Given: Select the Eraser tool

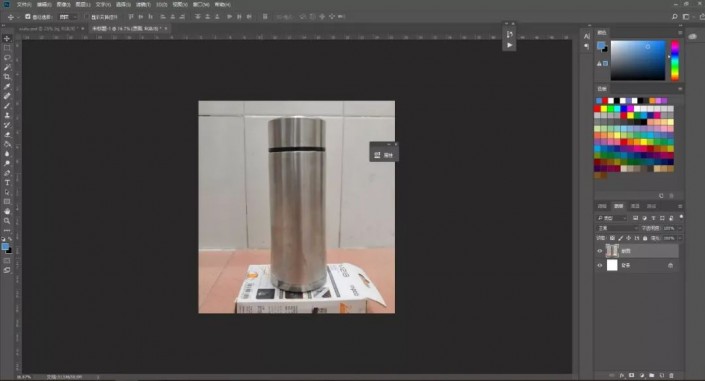Looking at the screenshot, I should pyautogui.click(x=7, y=134).
